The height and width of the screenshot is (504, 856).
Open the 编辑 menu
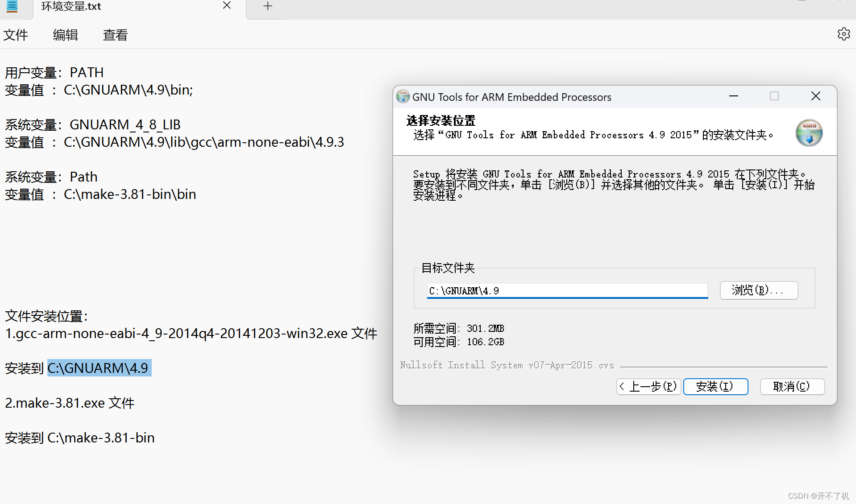[x=65, y=35]
